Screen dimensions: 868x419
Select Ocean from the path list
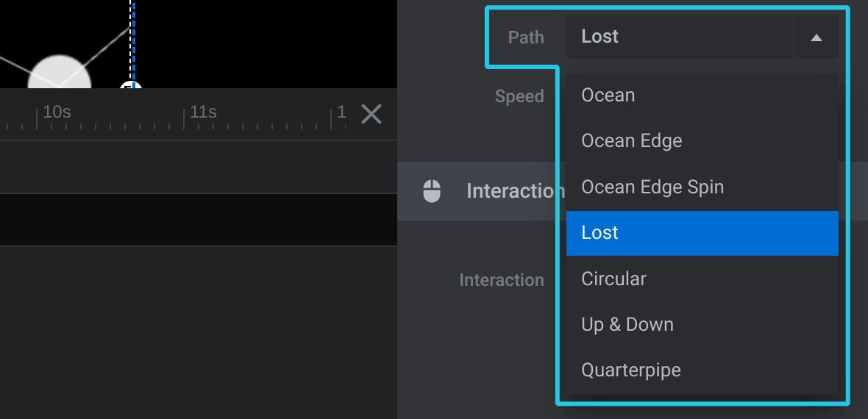click(702, 96)
